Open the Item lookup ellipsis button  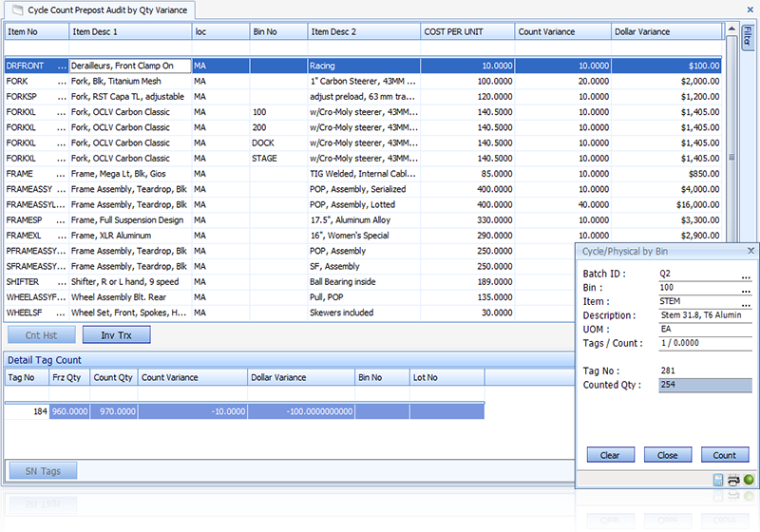click(747, 302)
